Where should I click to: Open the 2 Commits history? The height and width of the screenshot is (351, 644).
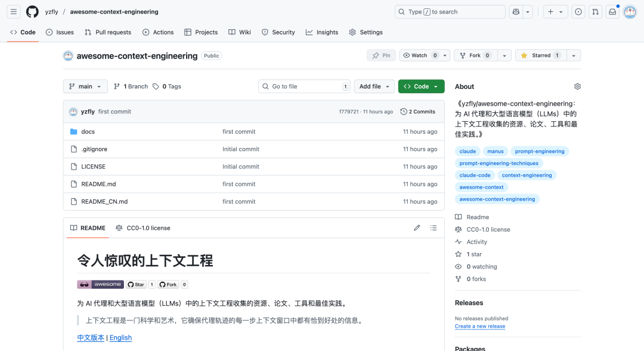click(x=417, y=112)
